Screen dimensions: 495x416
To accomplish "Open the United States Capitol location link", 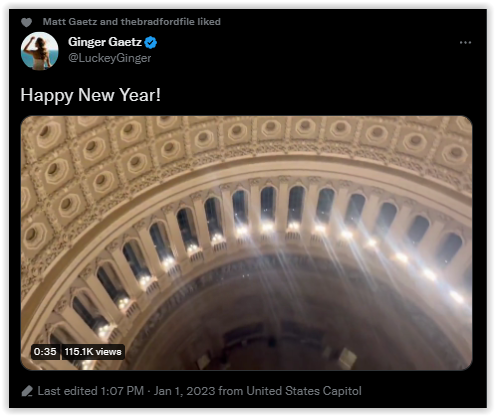I will pyautogui.click(x=304, y=391).
